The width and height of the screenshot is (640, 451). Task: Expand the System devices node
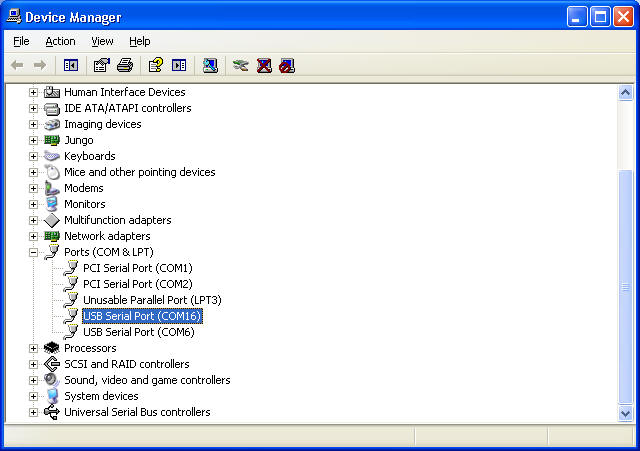pyautogui.click(x=33, y=396)
